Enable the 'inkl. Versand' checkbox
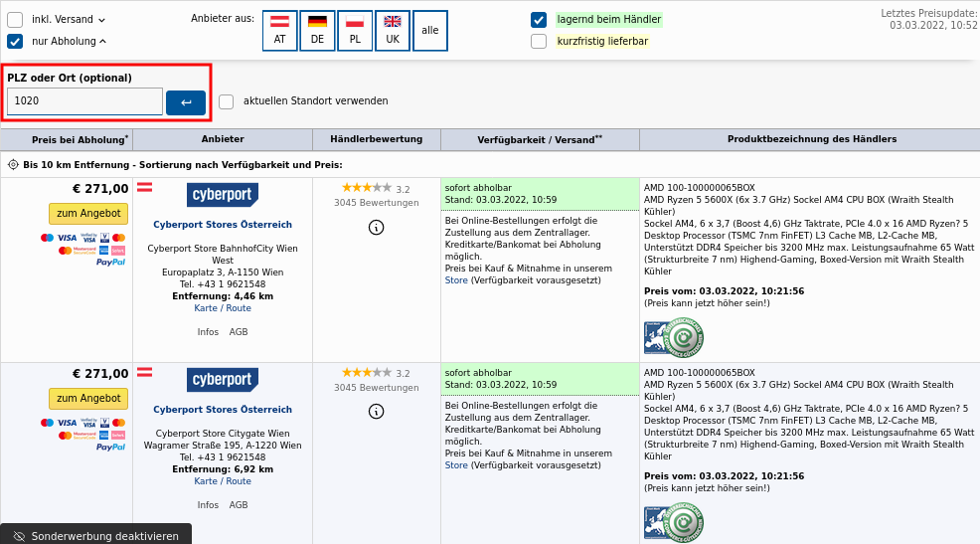The width and height of the screenshot is (980, 544). (15, 20)
